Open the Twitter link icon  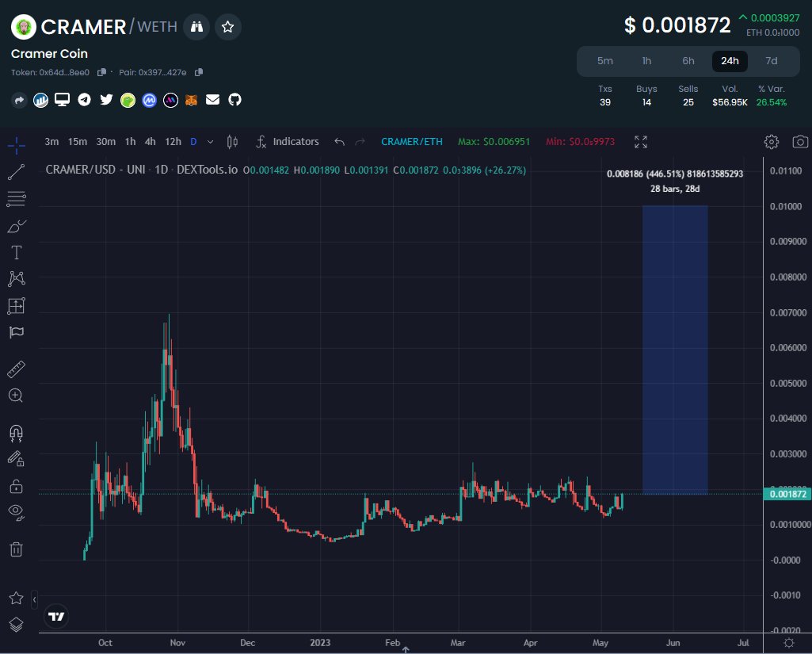[106, 100]
